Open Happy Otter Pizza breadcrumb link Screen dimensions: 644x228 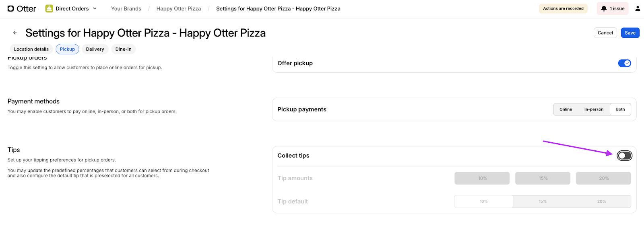click(x=178, y=8)
